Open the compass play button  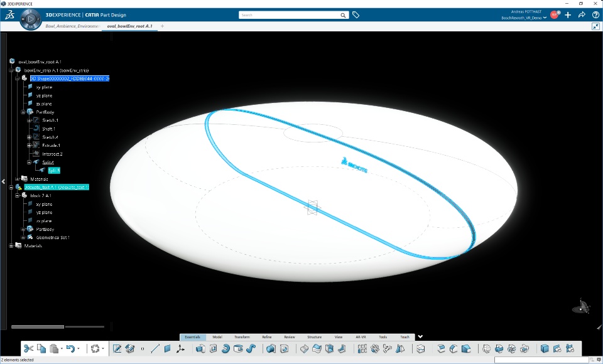coord(31,18)
